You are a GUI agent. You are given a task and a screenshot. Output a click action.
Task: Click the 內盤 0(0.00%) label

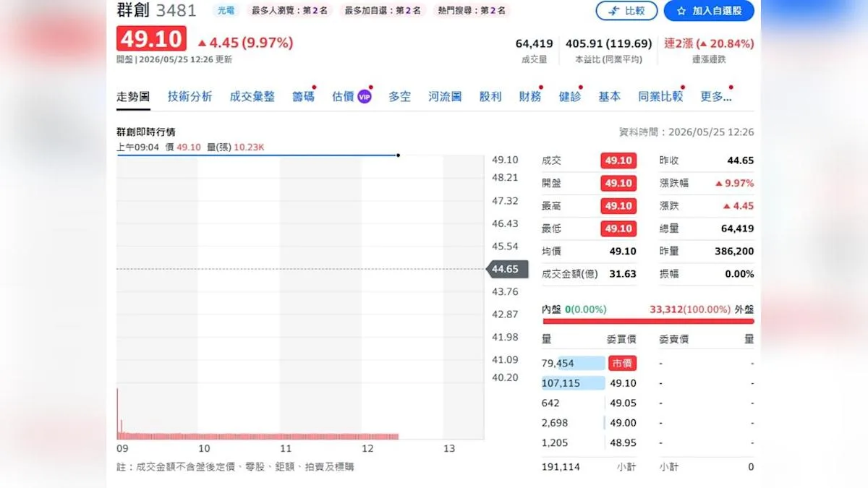tap(574, 309)
